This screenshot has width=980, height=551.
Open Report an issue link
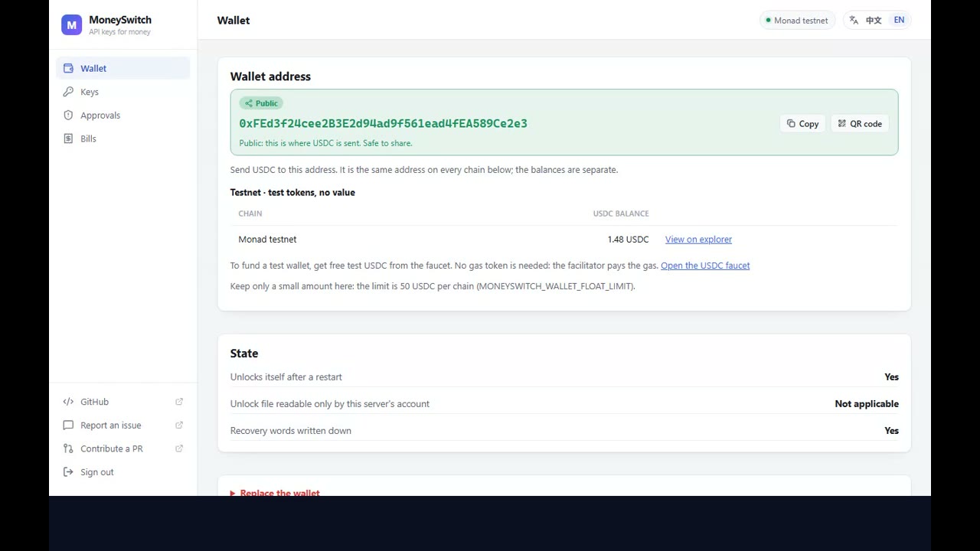tap(122, 425)
